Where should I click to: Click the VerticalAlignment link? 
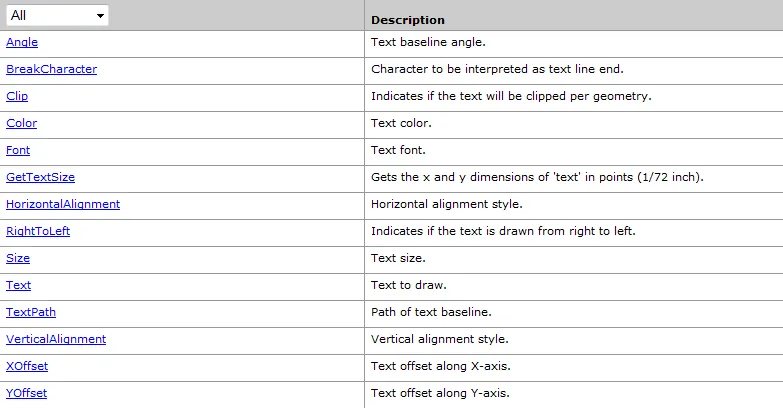click(x=56, y=339)
